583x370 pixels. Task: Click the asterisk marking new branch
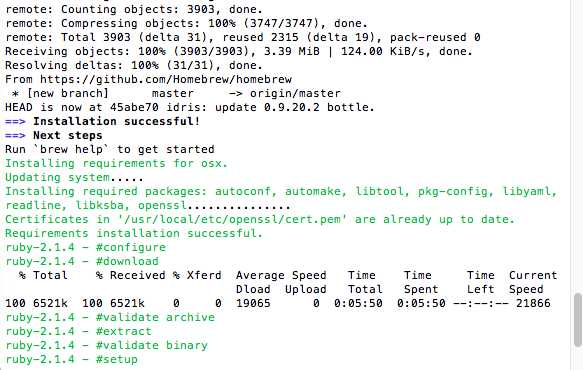click(15, 94)
